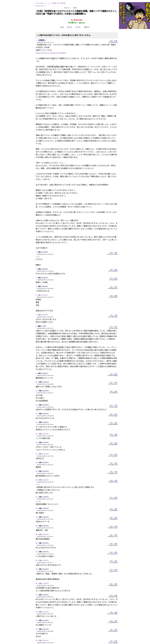Image resolution: width=150 pixels, height=644 pixels.
Task: Click 垢版 on post 15
Action: click(x=111, y=434)
